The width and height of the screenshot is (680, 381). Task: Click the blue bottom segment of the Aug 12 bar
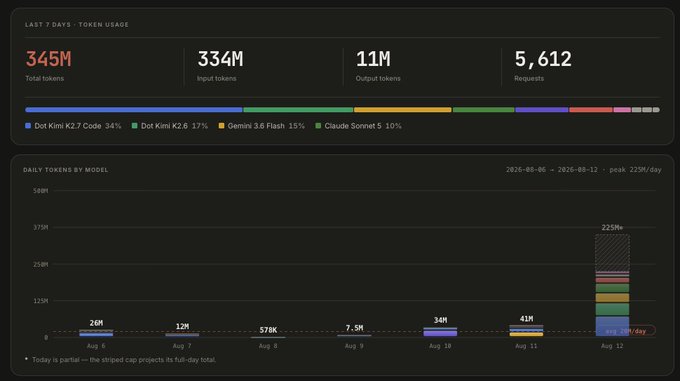point(612,326)
